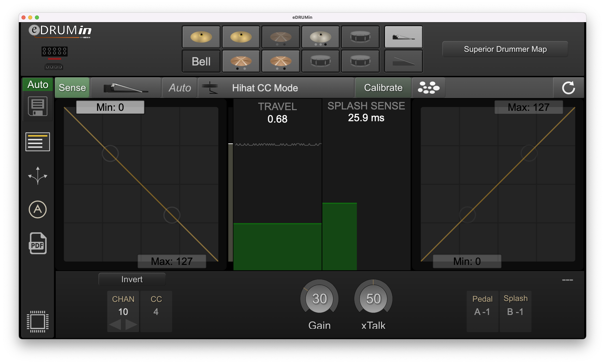Image resolution: width=605 pixels, height=364 pixels.
Task: Select the dimmed bronze cymbal pad, top row
Action: click(281, 37)
